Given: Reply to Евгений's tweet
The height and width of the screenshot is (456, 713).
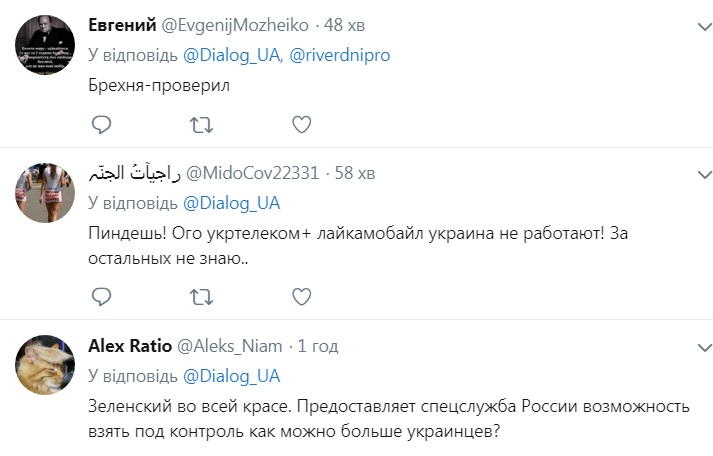Looking at the screenshot, I should (x=101, y=124).
